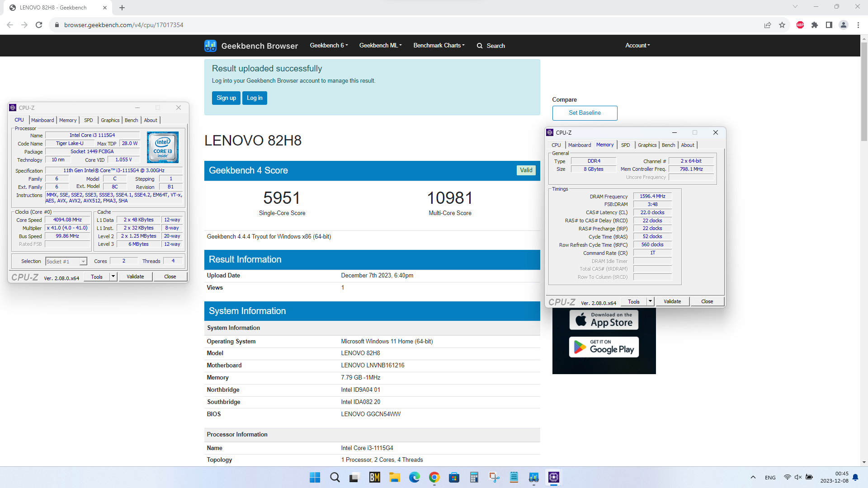Open taskbar Search
The width and height of the screenshot is (868, 488).
point(335,477)
